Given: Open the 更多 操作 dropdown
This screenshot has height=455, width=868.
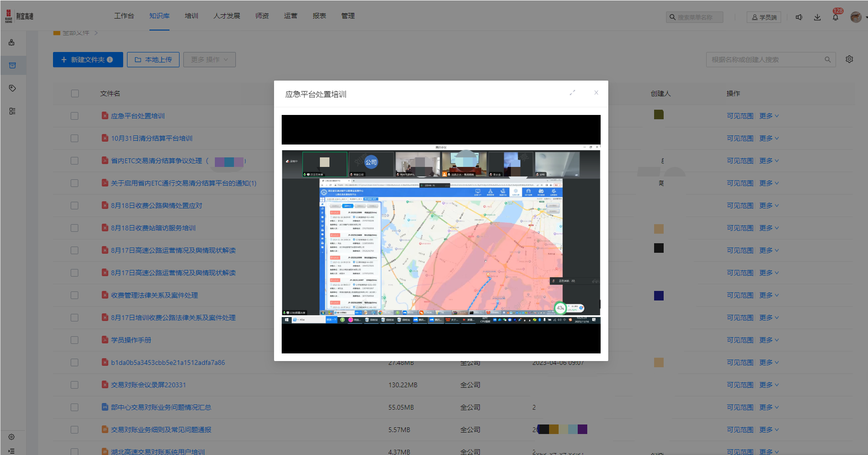Looking at the screenshot, I should pyautogui.click(x=210, y=60).
